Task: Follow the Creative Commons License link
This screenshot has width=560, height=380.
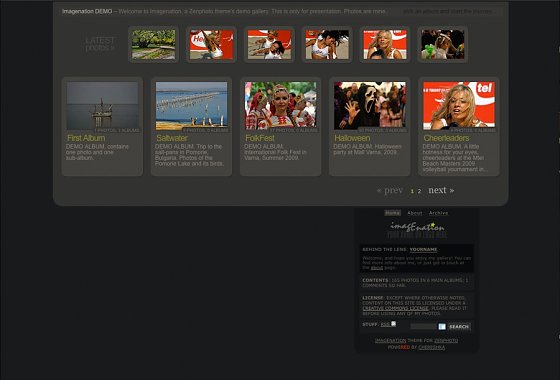Action: tap(395, 308)
